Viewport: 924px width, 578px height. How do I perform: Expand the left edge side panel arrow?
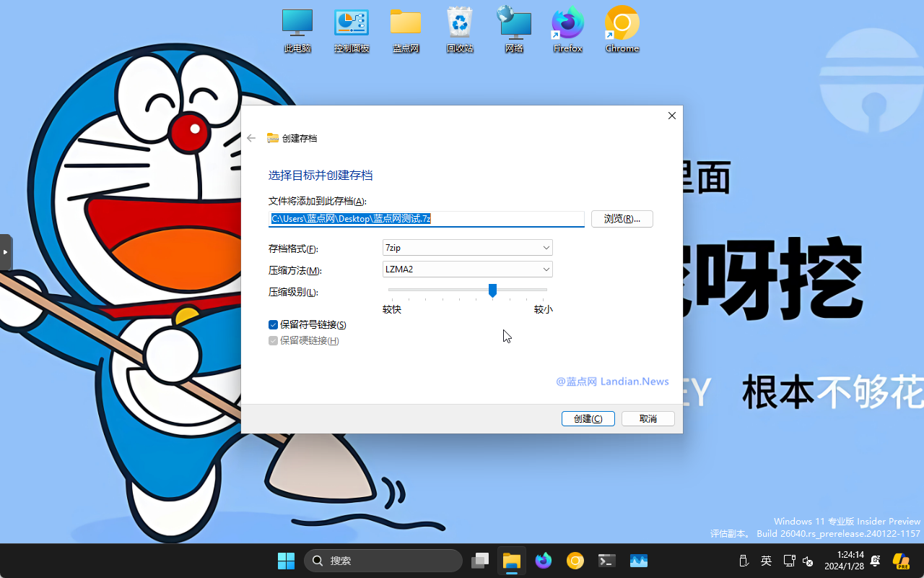point(6,252)
